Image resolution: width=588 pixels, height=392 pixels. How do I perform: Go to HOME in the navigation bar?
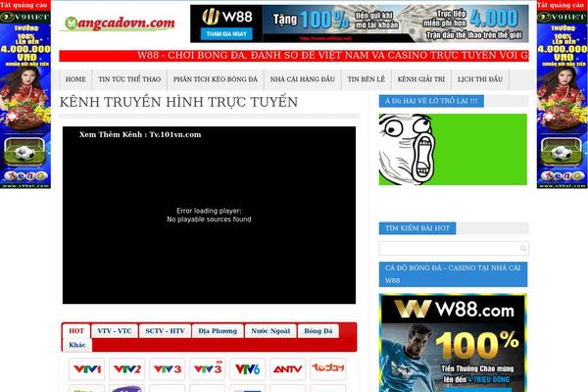pyautogui.click(x=75, y=79)
